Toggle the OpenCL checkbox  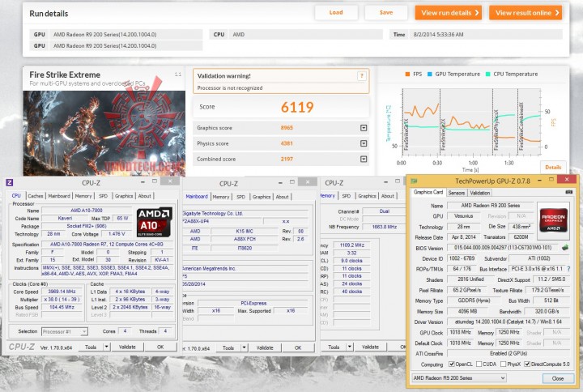click(x=451, y=364)
